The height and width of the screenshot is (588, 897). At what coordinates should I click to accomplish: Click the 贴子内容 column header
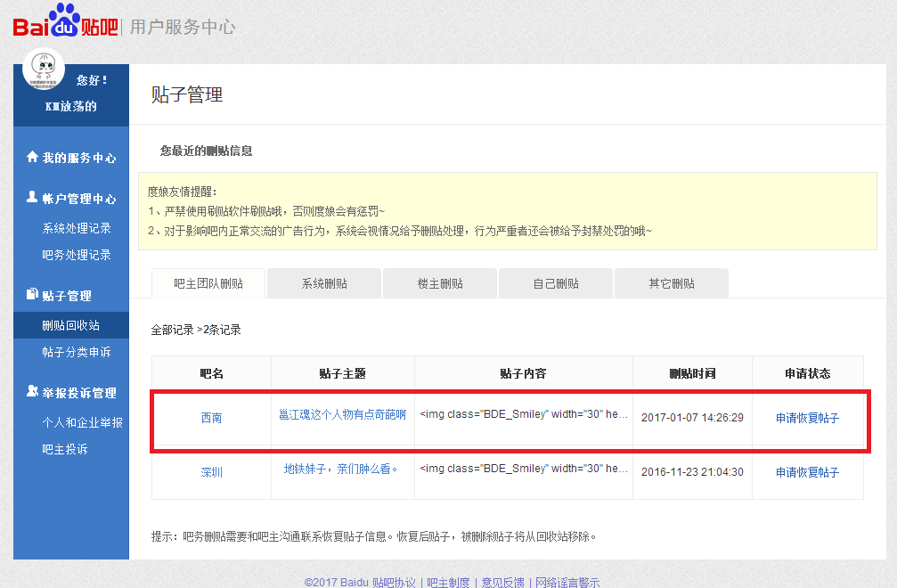pos(524,373)
